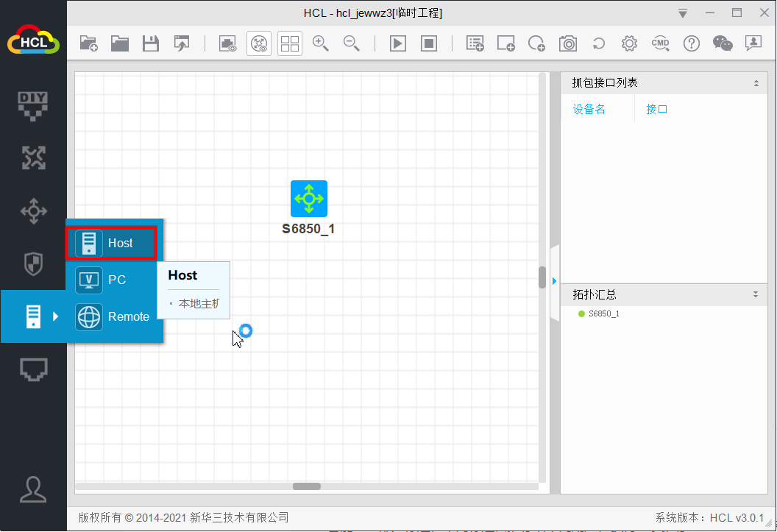The image size is (777, 532).
Task: Click the user account icon in sidebar
Action: pyautogui.click(x=33, y=489)
